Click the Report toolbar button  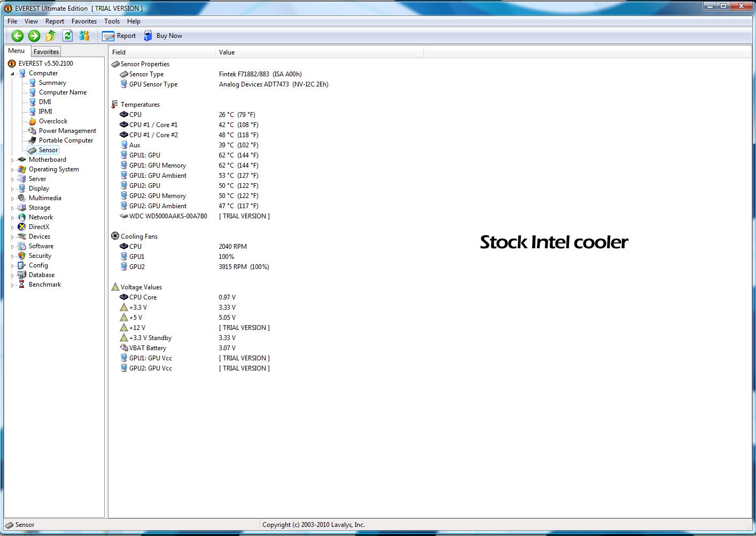point(119,36)
